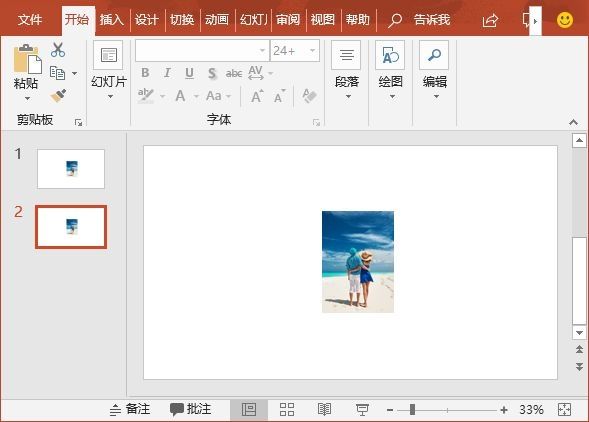Switch to the 设计 tab
Image resolution: width=589 pixels, height=422 pixels.
[x=146, y=20]
